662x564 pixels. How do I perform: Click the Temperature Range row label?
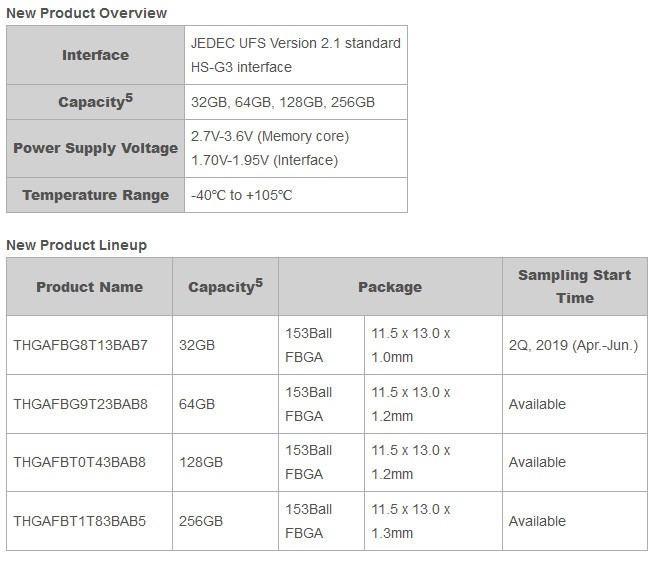tap(96, 195)
